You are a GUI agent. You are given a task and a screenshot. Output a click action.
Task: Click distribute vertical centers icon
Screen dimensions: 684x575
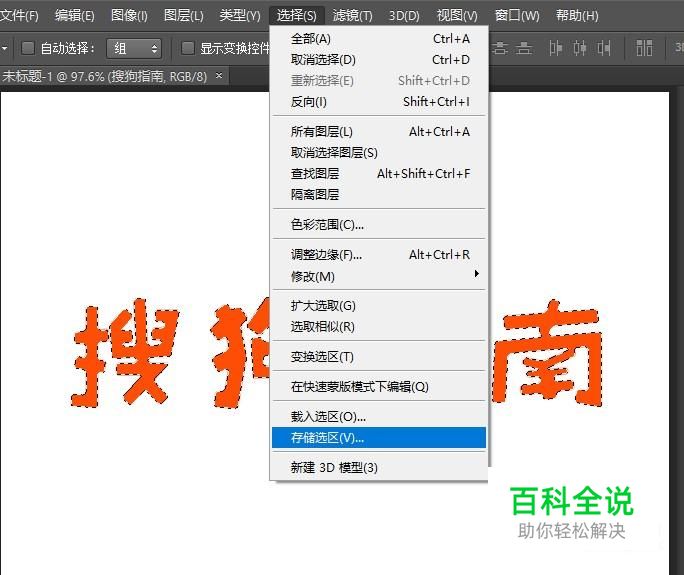point(500,48)
